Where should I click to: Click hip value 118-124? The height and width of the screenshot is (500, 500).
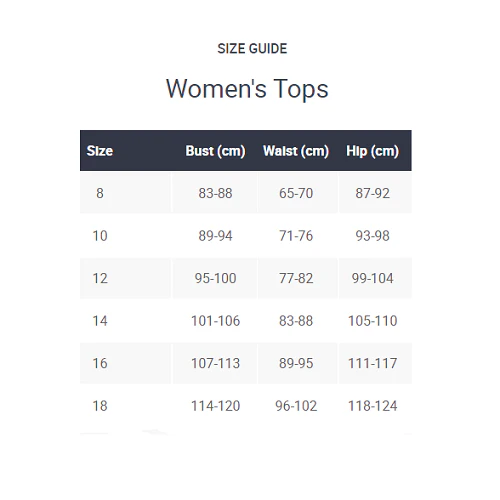(372, 406)
